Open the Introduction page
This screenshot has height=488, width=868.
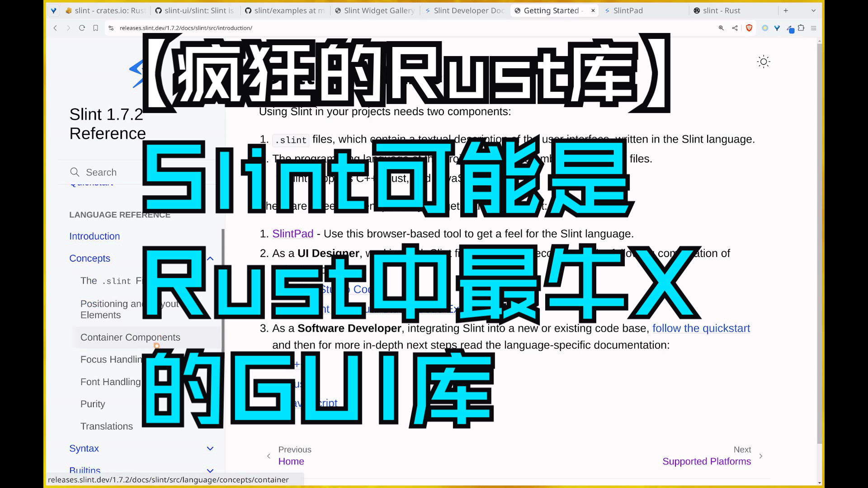(94, 236)
